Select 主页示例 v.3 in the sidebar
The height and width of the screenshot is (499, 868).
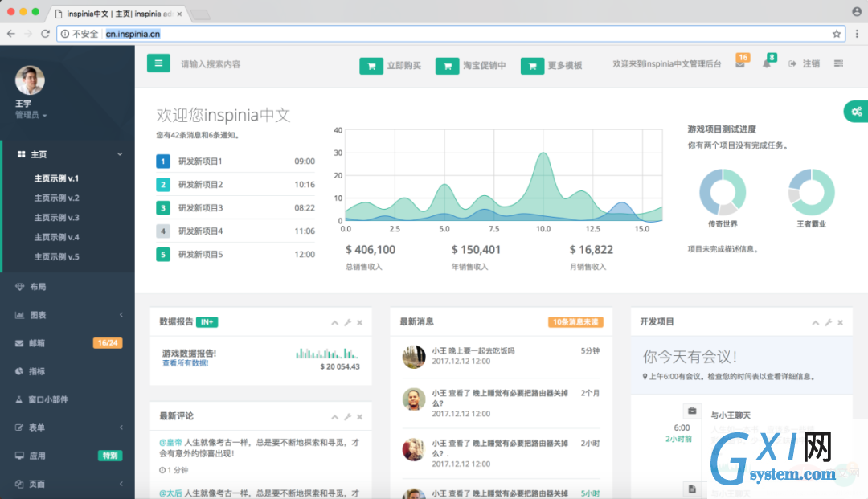point(56,218)
